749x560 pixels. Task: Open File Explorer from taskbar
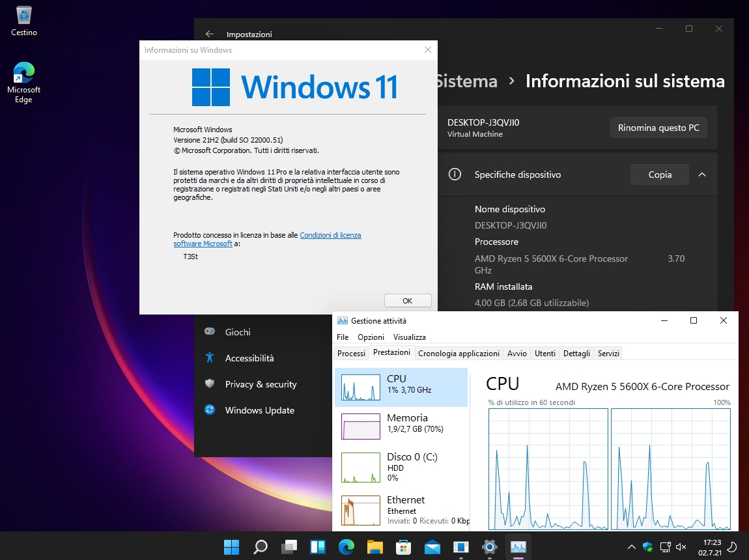pyautogui.click(x=375, y=546)
